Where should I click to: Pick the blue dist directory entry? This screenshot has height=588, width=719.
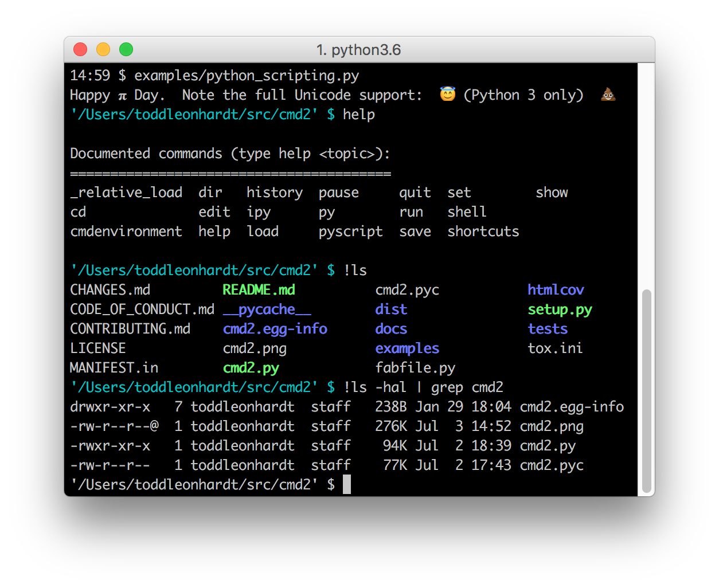(x=391, y=309)
